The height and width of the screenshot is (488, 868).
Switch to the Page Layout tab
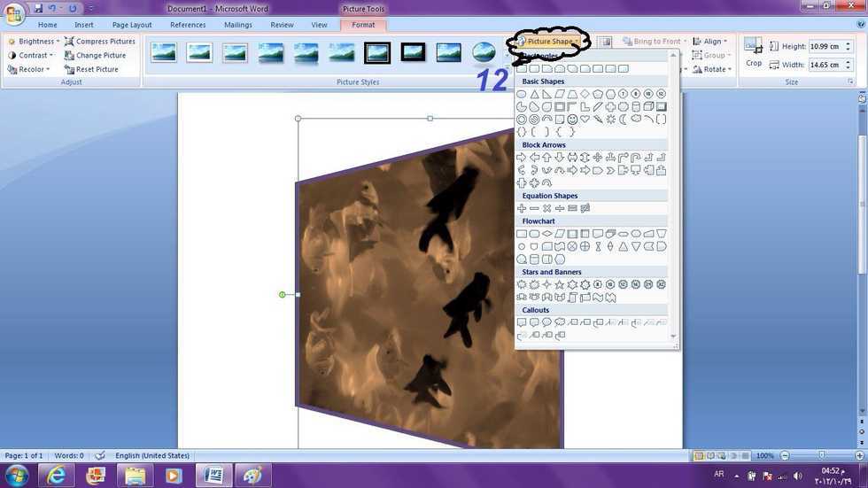tap(132, 25)
